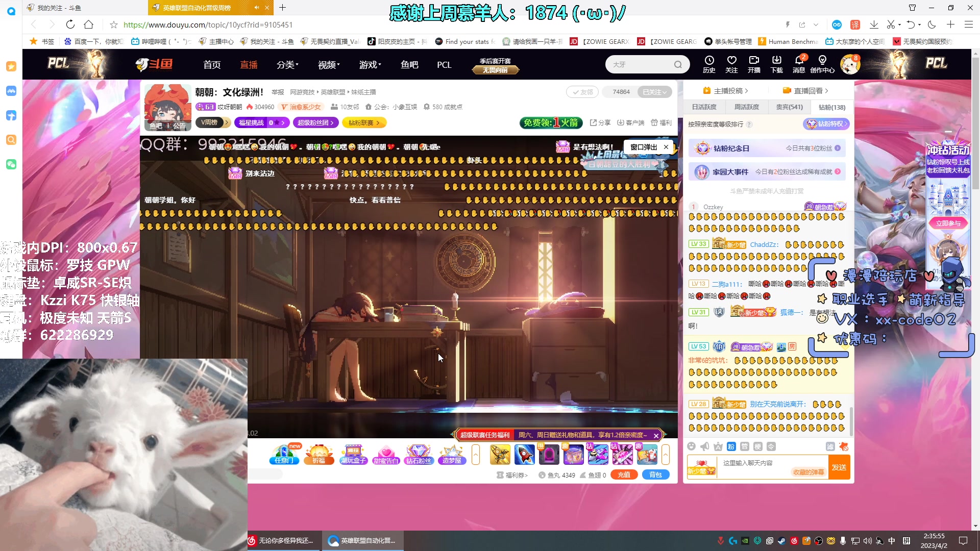Click the 充值 recharge button
The height and width of the screenshot is (551, 980).
tap(624, 475)
